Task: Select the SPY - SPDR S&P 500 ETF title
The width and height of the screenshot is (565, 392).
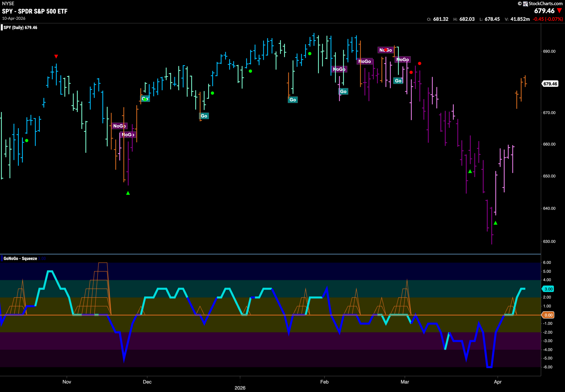Action: tap(35, 11)
